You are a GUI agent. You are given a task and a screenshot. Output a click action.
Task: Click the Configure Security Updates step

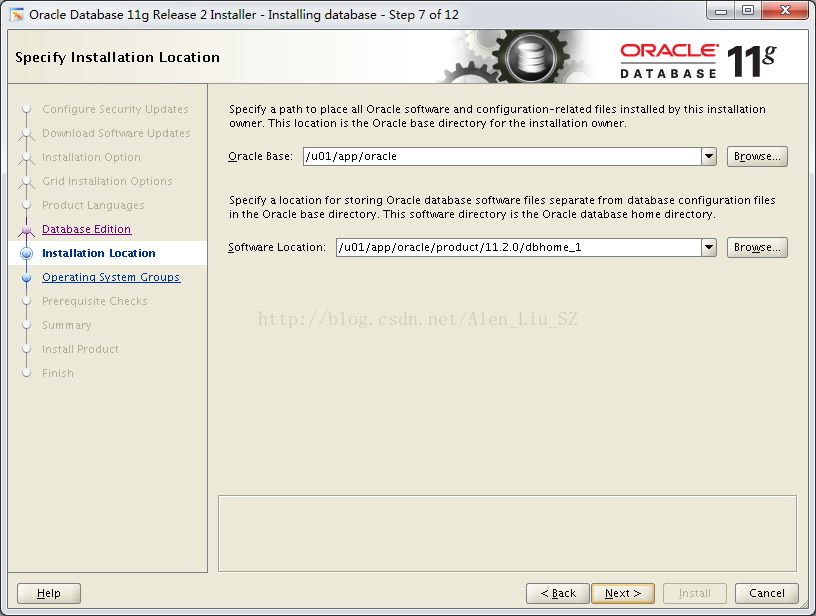115,109
